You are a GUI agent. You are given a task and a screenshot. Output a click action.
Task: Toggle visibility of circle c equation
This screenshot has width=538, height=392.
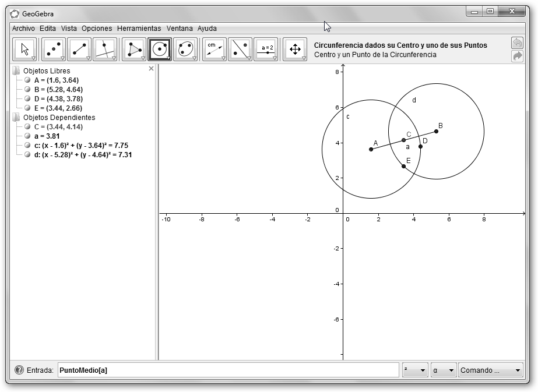pos(27,146)
